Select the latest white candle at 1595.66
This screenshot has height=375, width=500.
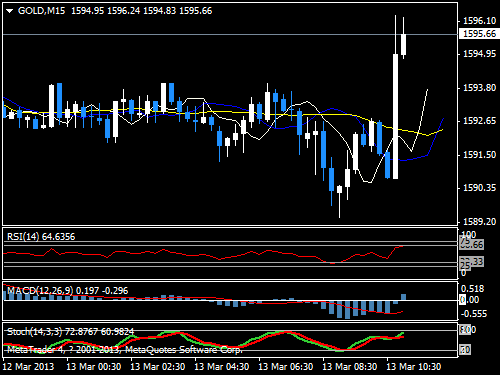pos(403,45)
